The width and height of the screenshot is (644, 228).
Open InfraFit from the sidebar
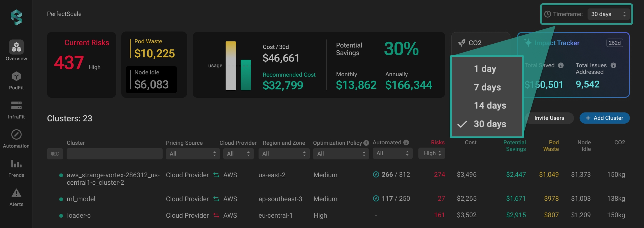(16, 105)
